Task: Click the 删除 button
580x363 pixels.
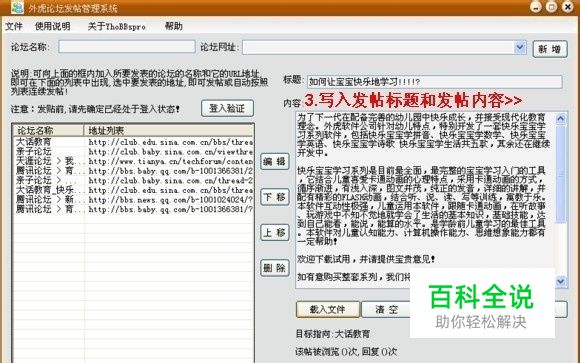Action: tap(274, 268)
